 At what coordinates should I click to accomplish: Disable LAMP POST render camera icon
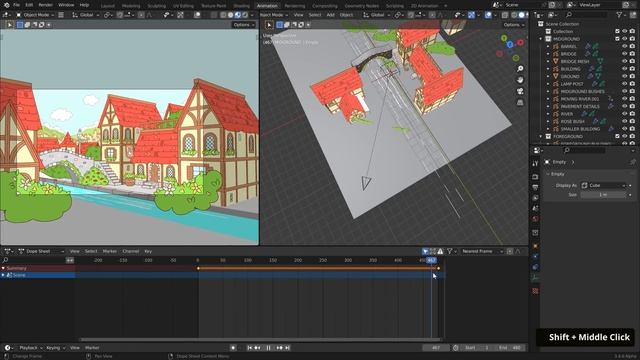(x=632, y=84)
